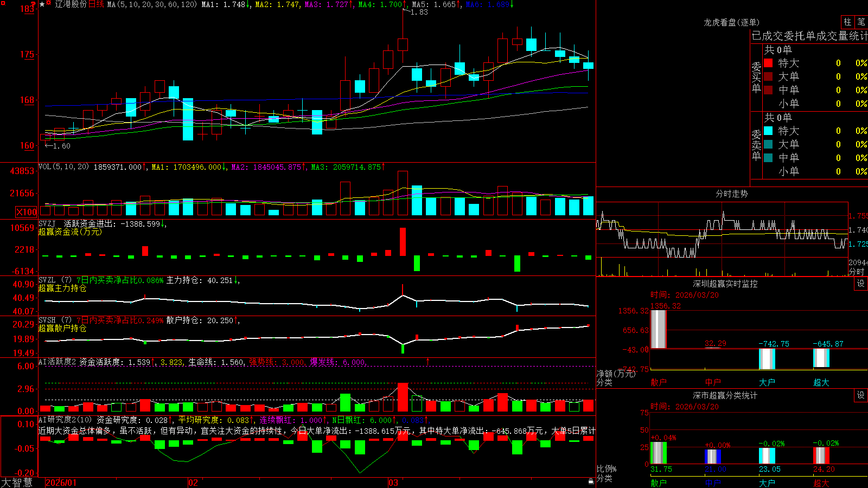This screenshot has width=868, height=488.
Task: Click the AI研究度2(10) indicator name
Action: (66, 420)
